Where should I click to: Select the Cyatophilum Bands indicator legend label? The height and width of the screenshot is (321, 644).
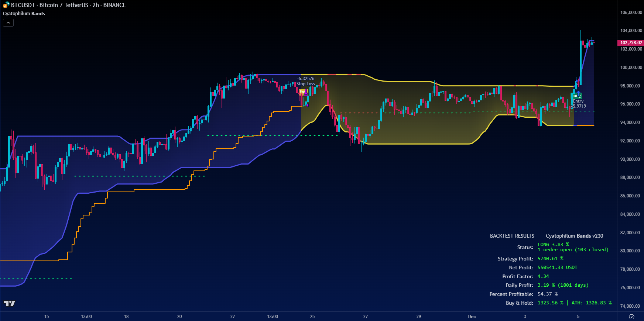[24, 14]
